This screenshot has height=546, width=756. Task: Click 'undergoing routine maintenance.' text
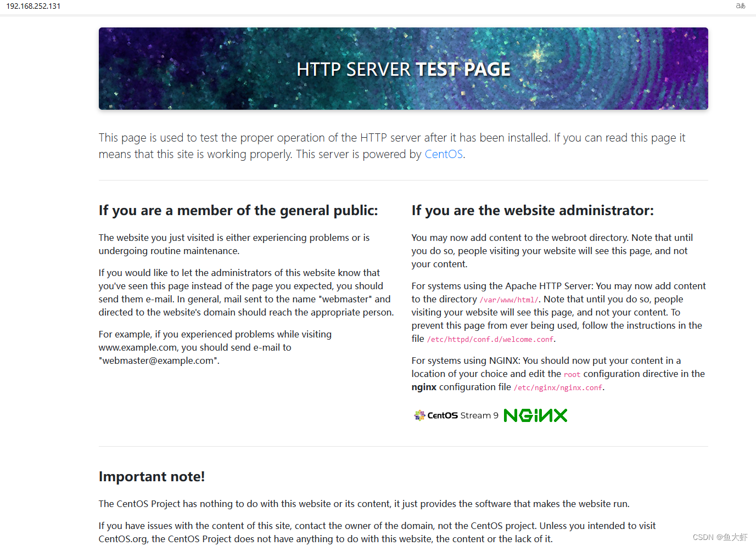click(169, 251)
